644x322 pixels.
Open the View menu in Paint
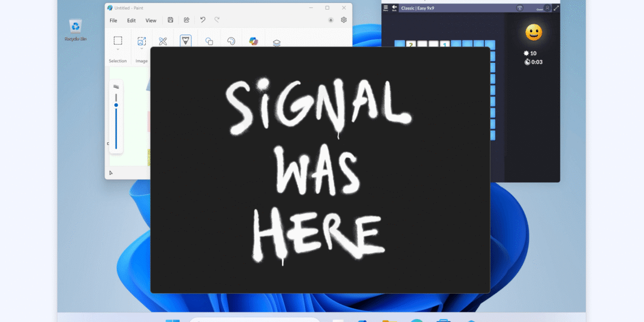(x=151, y=20)
